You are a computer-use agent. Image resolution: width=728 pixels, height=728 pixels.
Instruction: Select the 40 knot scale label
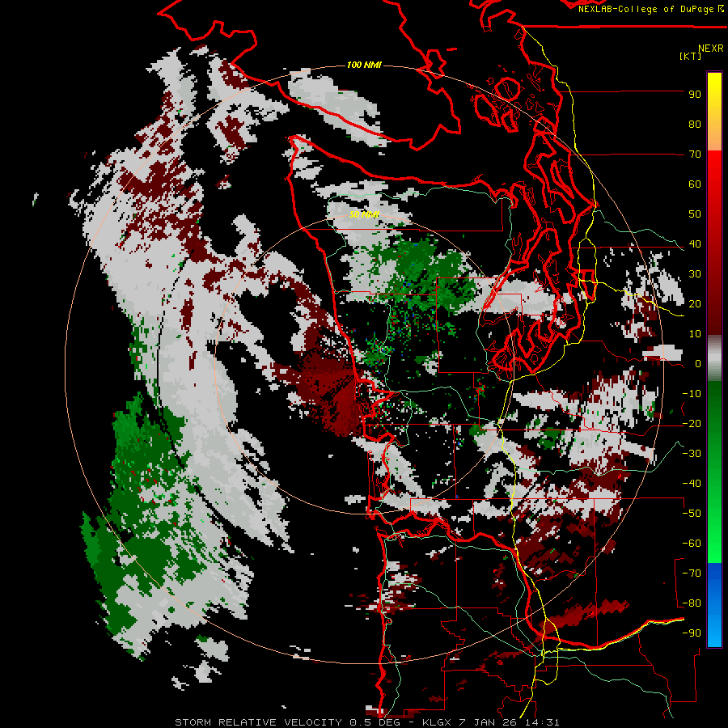695,244
